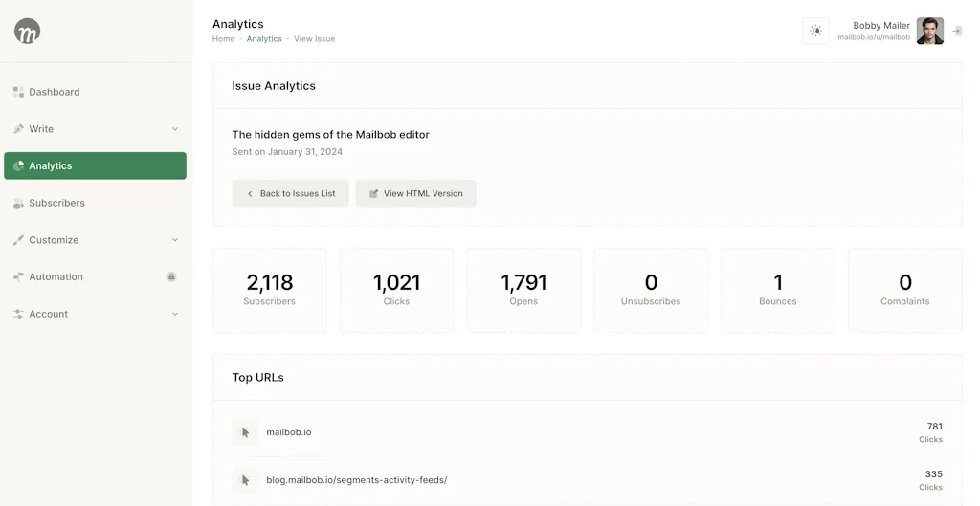Click the Analytics pie chart icon

pyautogui.click(x=18, y=166)
